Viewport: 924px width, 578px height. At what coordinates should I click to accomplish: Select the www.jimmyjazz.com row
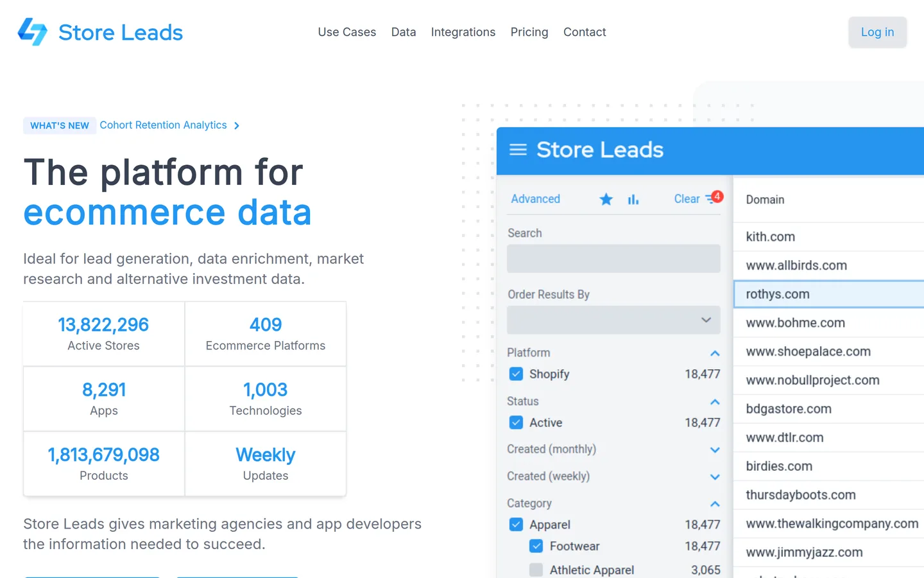tap(828, 552)
